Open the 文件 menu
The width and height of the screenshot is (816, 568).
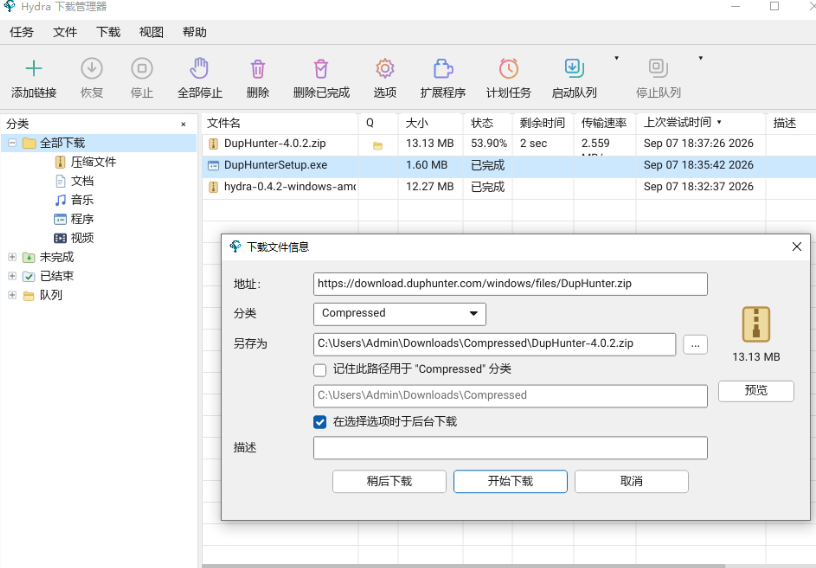(65, 32)
